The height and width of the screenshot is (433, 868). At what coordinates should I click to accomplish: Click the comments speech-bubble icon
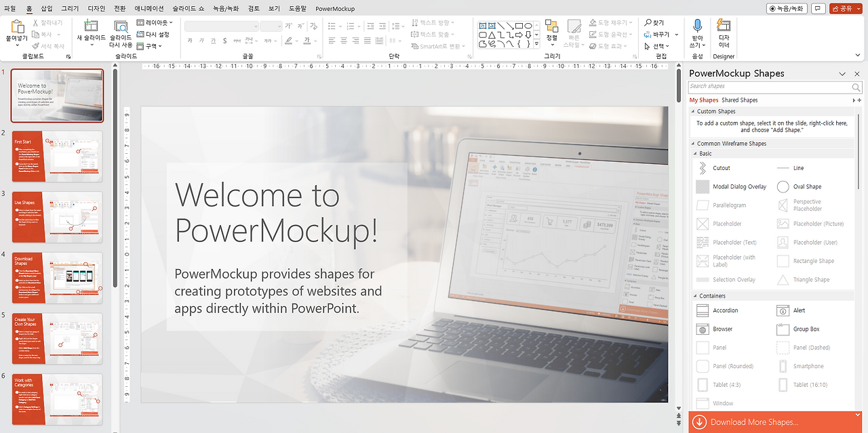[x=818, y=8]
